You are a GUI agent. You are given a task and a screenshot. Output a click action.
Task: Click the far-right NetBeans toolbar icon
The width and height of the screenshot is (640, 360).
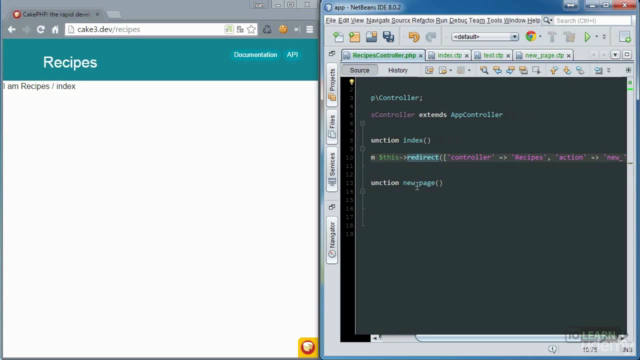click(625, 37)
